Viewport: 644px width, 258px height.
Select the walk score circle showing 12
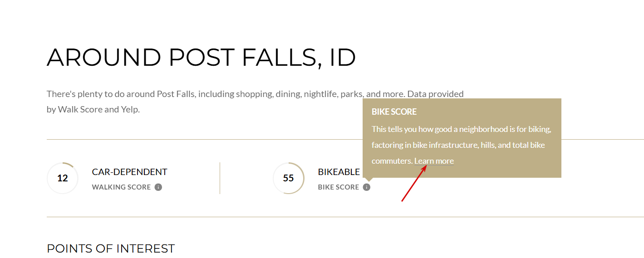click(x=63, y=178)
